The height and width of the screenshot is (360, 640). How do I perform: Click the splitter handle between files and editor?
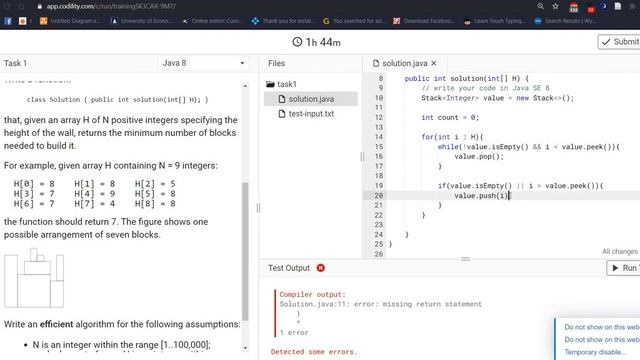click(362, 157)
